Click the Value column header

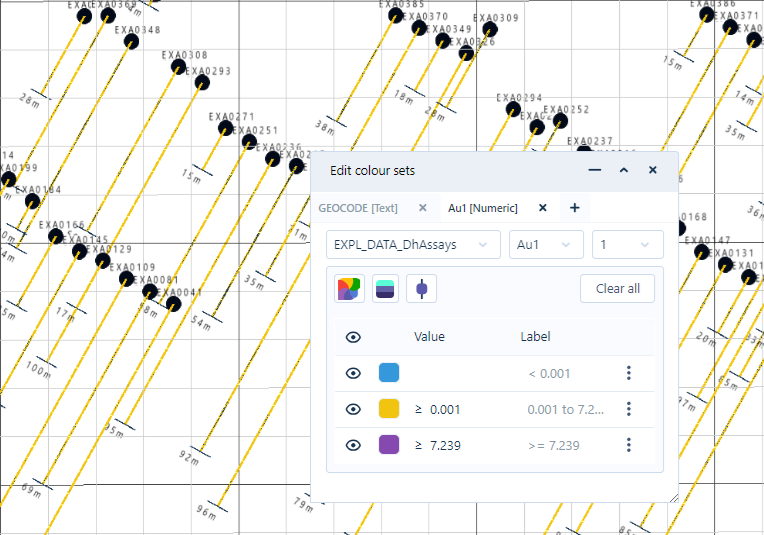point(429,337)
